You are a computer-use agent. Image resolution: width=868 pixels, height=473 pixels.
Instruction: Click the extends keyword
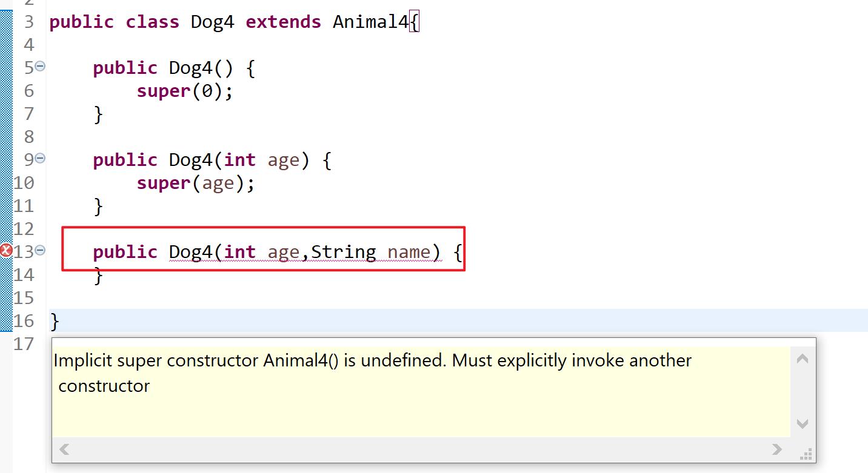click(283, 22)
